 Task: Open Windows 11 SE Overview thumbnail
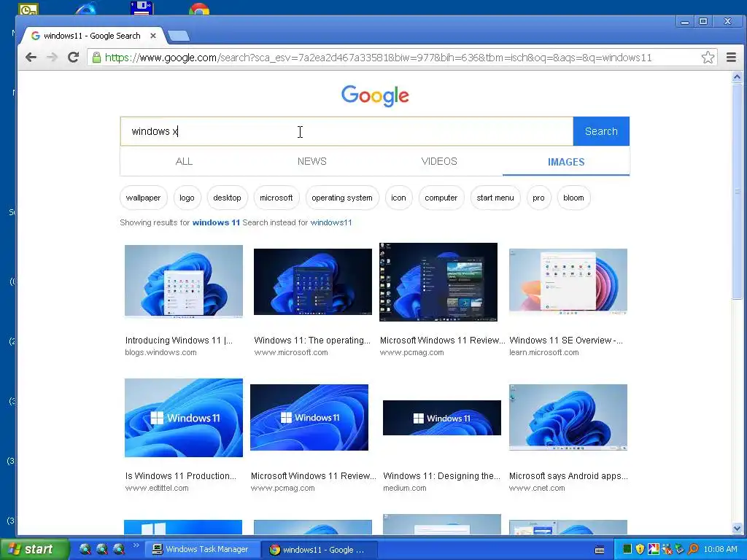coord(568,281)
